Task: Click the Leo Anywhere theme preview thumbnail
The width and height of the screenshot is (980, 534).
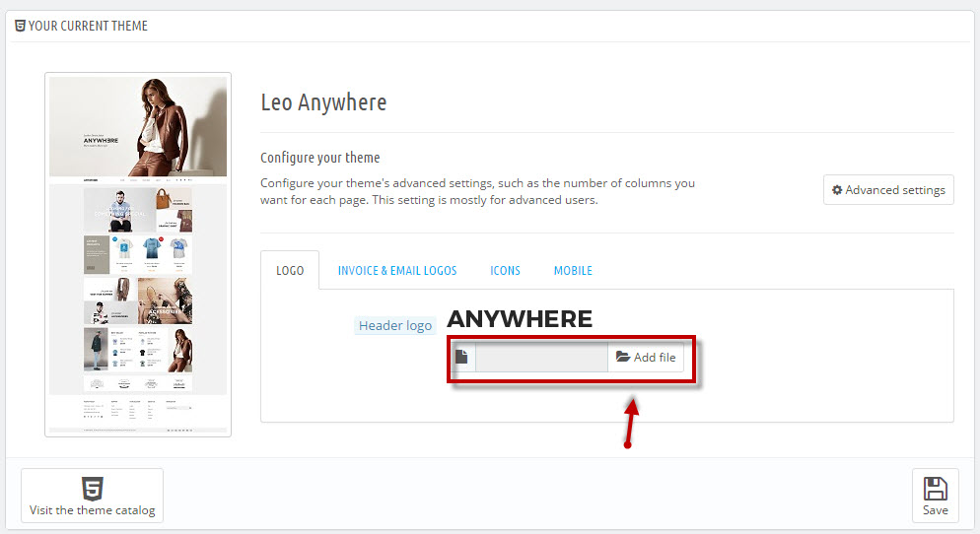Action: tap(138, 255)
